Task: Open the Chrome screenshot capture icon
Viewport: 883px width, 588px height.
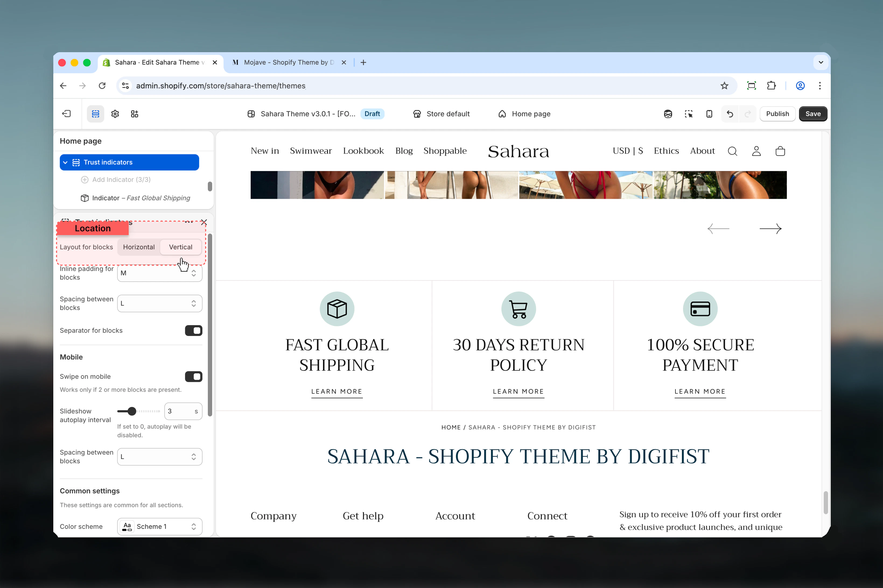Action: [752, 86]
